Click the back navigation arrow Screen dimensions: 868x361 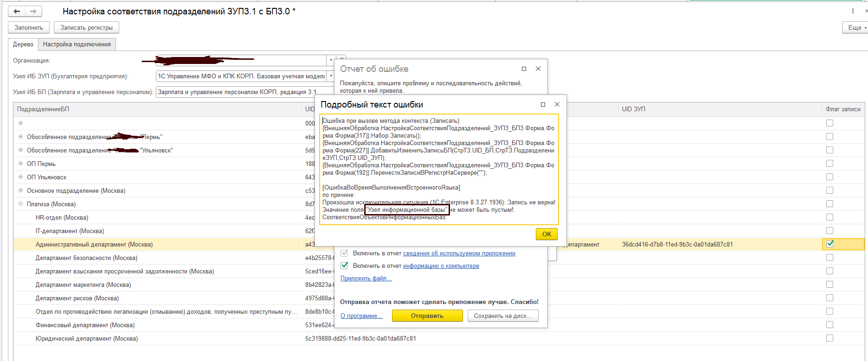(17, 11)
